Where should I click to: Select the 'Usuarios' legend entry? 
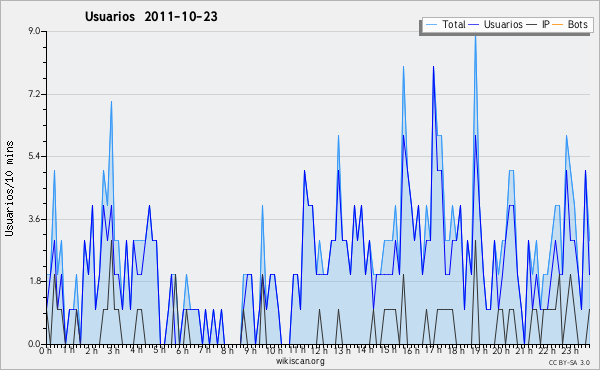[x=503, y=24]
